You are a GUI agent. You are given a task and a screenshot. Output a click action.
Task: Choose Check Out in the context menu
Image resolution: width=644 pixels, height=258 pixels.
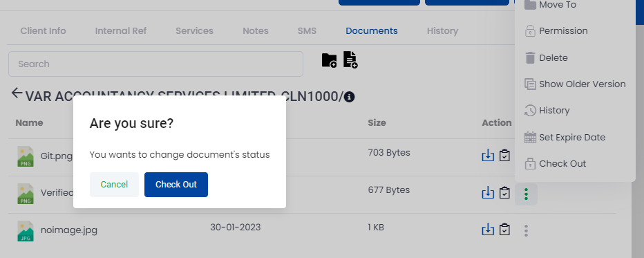556,163
